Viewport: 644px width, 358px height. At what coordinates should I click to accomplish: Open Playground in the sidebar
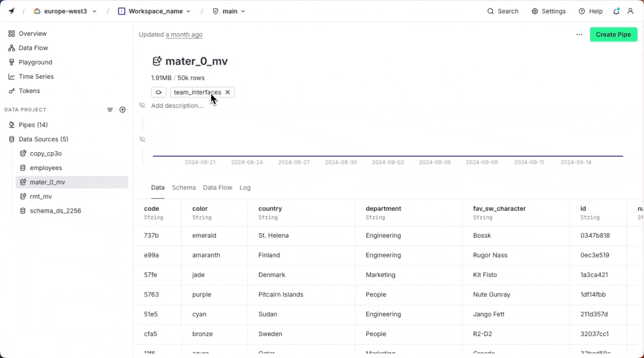pyautogui.click(x=35, y=62)
